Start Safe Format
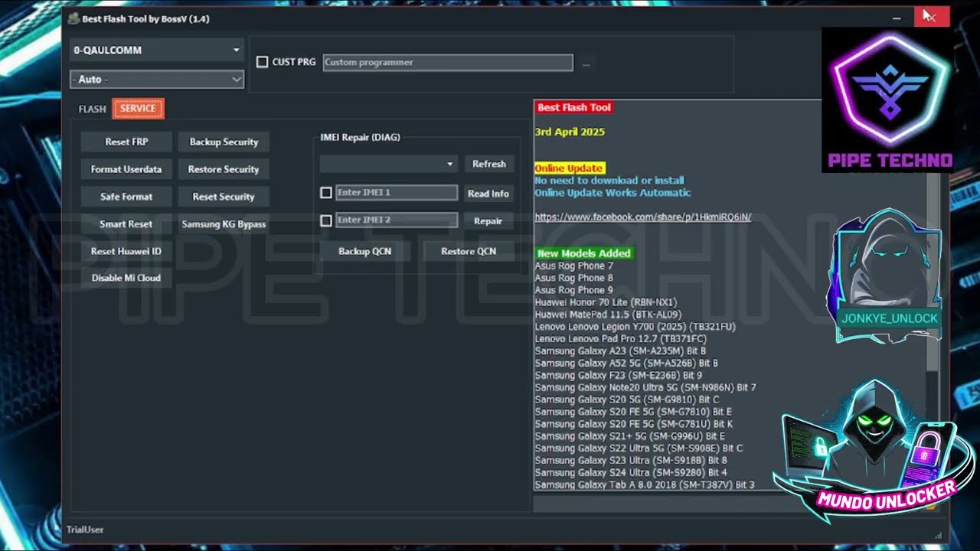 [126, 197]
